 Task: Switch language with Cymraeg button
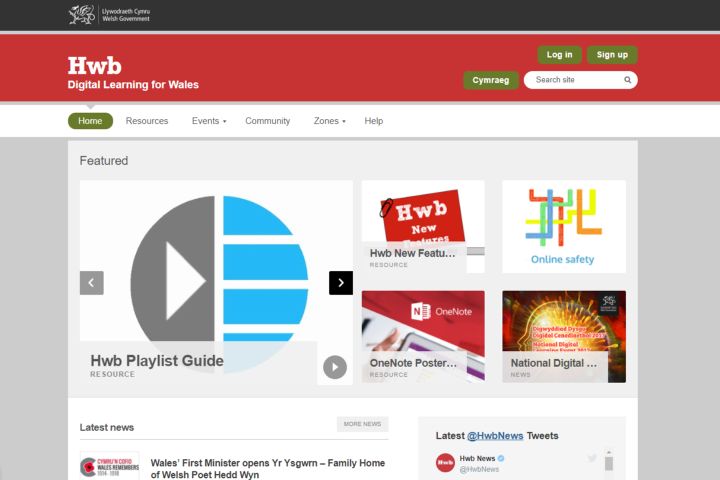[490, 80]
